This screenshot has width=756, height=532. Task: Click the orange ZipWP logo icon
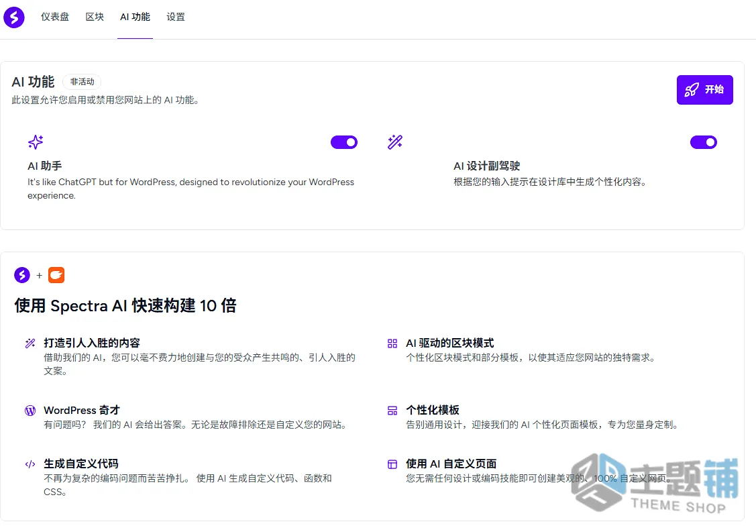56,275
